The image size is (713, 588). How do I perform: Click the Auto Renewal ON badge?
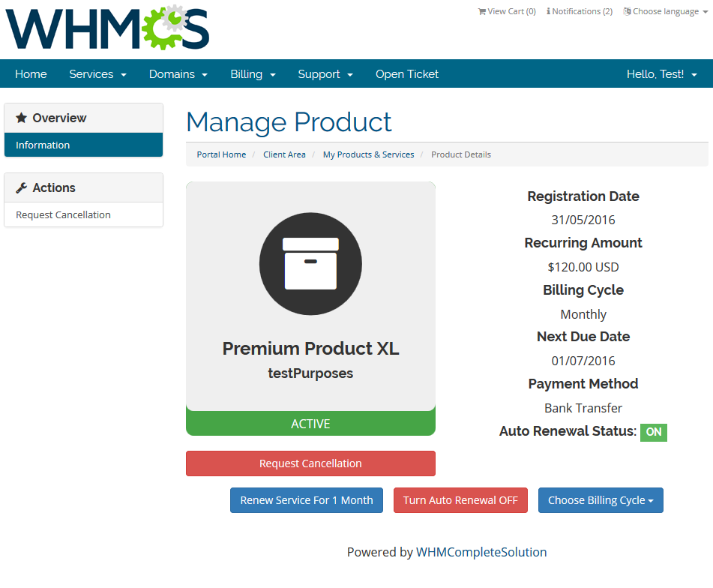pos(654,432)
